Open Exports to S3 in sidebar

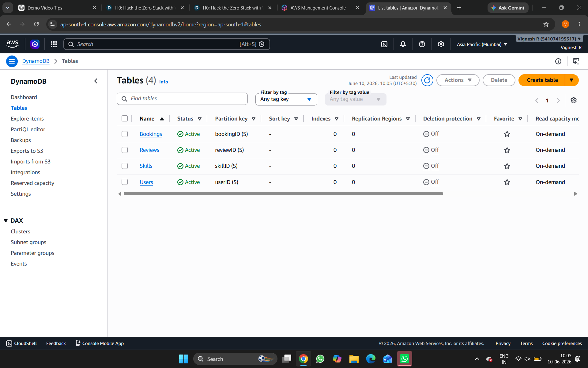click(27, 151)
